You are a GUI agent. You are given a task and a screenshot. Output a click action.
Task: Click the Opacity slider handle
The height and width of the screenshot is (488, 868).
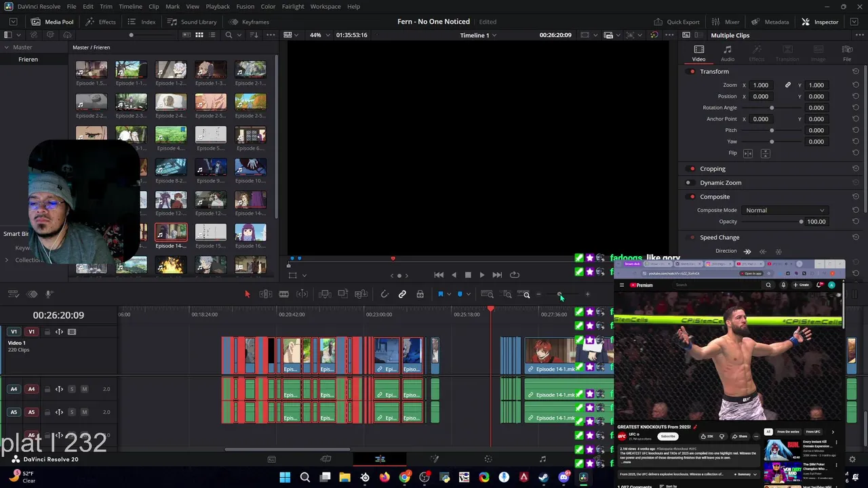pyautogui.click(x=801, y=222)
